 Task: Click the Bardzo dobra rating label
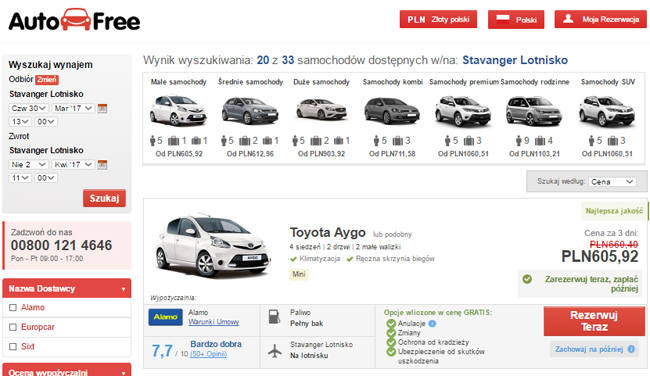tap(216, 344)
